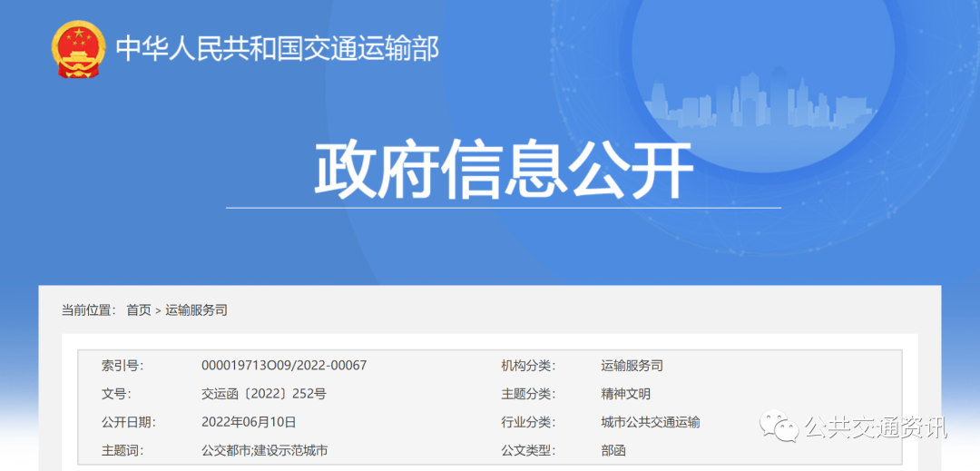Click the 政府信息公开 banner heading

coord(503,171)
